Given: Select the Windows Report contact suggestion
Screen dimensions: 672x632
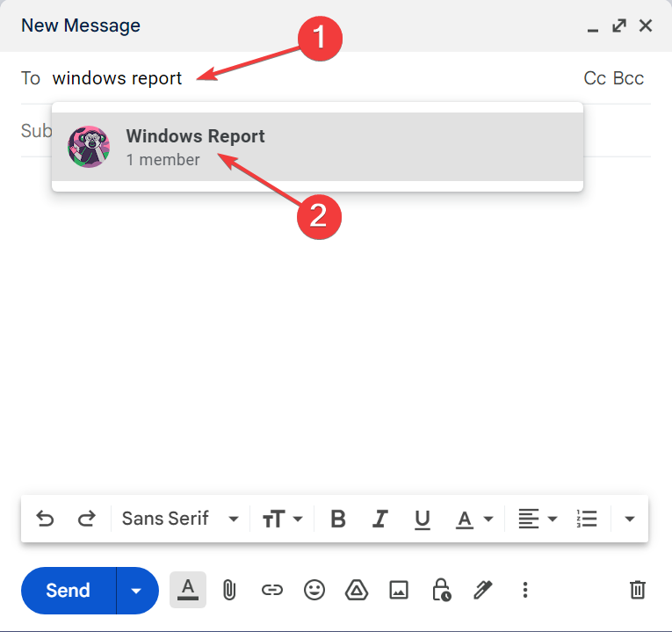Looking at the screenshot, I should 317,147.
